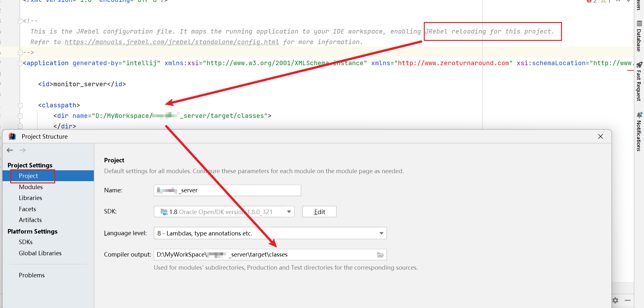
Task: Select Artifacts in Project Settings
Action: click(30, 220)
